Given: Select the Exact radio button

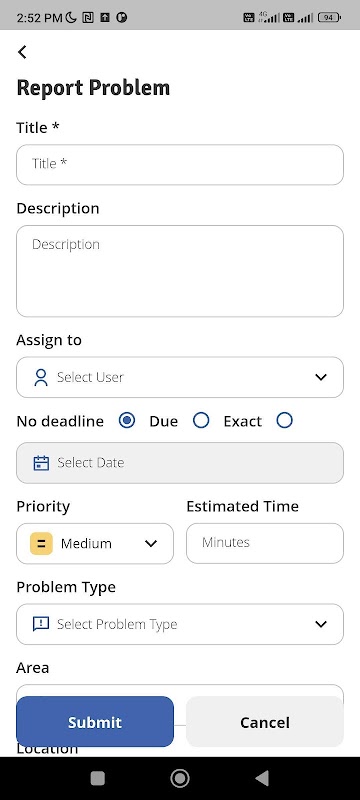Looking at the screenshot, I should pos(285,420).
